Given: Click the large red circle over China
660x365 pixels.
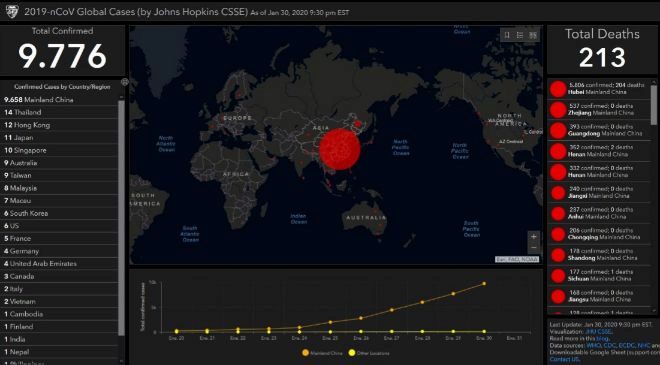Looking at the screenshot, I should [340, 149].
